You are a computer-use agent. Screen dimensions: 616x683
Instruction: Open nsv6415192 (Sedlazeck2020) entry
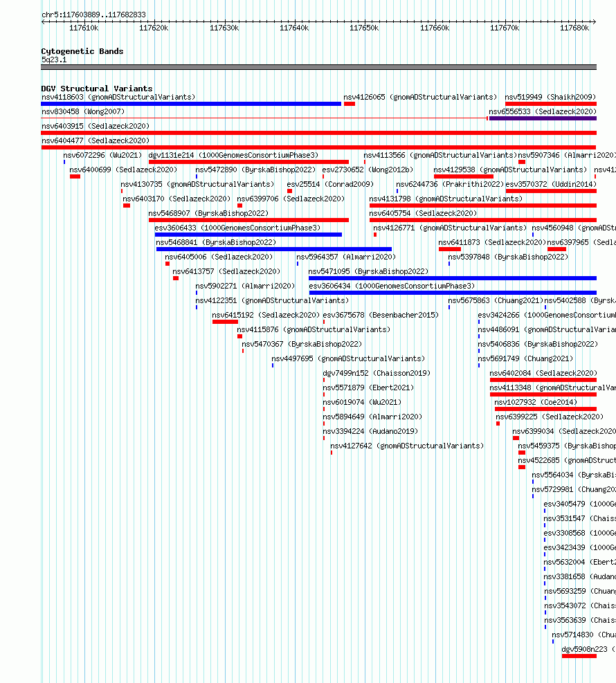266,315
